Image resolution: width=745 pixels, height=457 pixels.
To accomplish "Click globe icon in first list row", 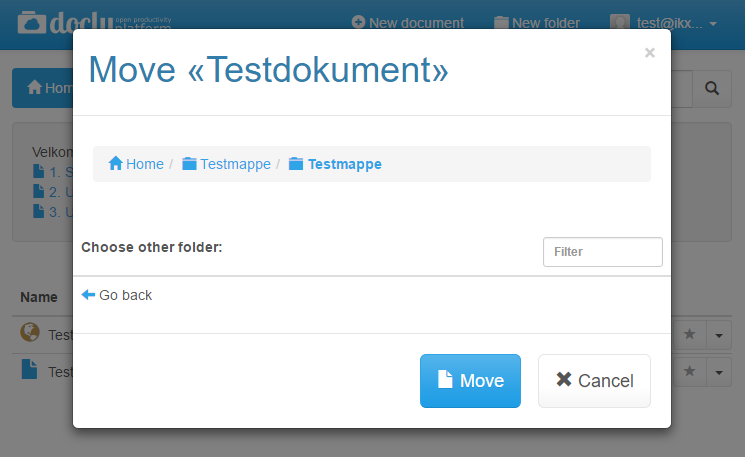I will point(30,332).
